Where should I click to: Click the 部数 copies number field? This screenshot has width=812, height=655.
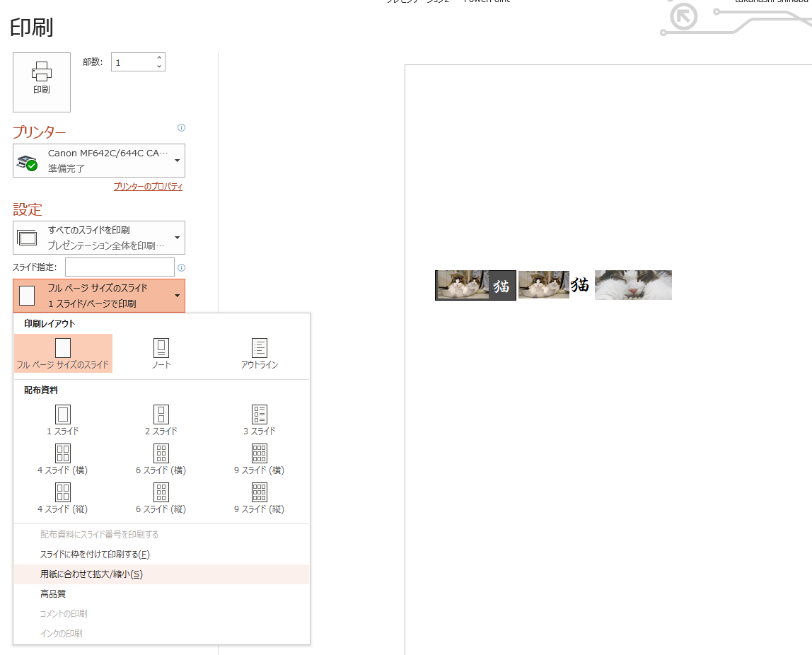pos(133,62)
